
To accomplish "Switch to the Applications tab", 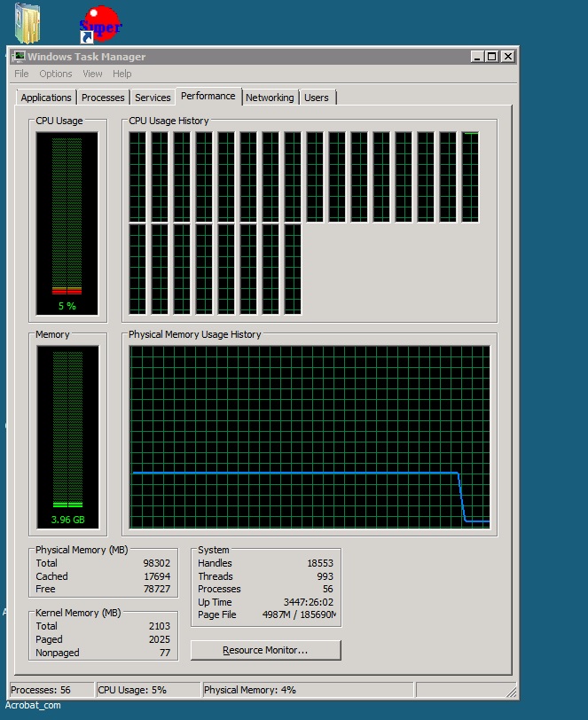I will click(46, 98).
